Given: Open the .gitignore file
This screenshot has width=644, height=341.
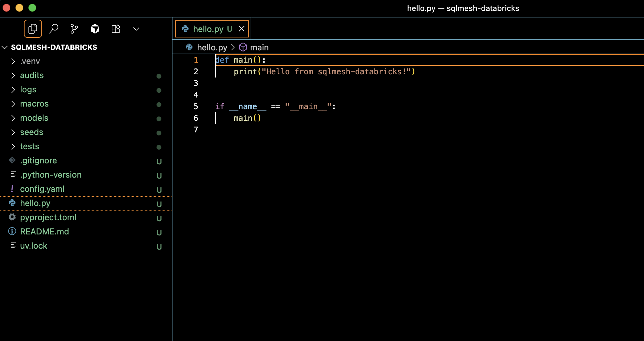Looking at the screenshot, I should tap(38, 160).
